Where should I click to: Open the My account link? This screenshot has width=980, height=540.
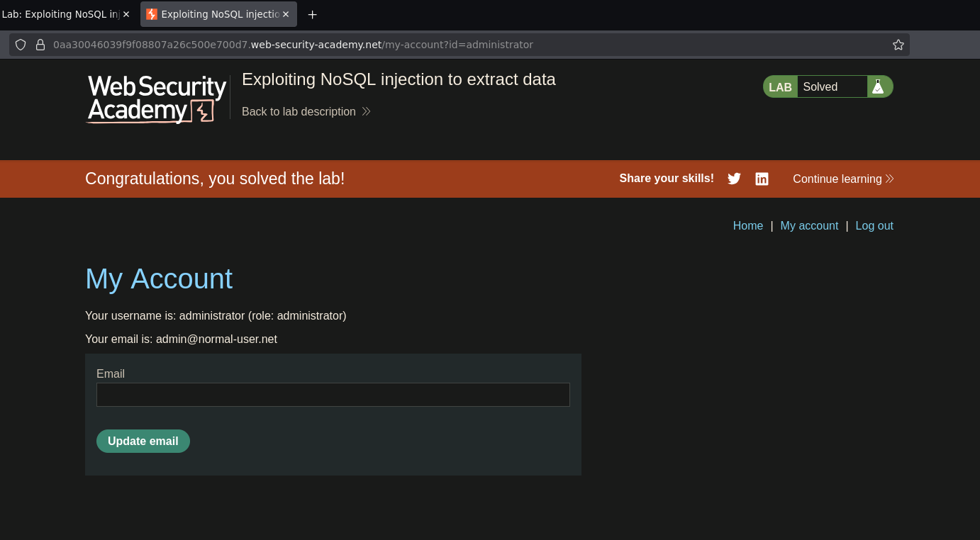809,225
